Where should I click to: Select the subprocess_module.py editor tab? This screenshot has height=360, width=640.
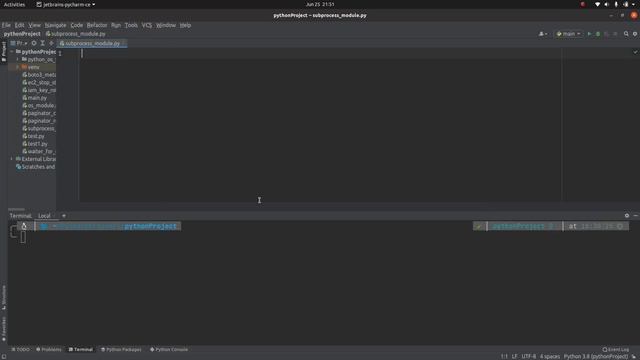[x=92, y=43]
